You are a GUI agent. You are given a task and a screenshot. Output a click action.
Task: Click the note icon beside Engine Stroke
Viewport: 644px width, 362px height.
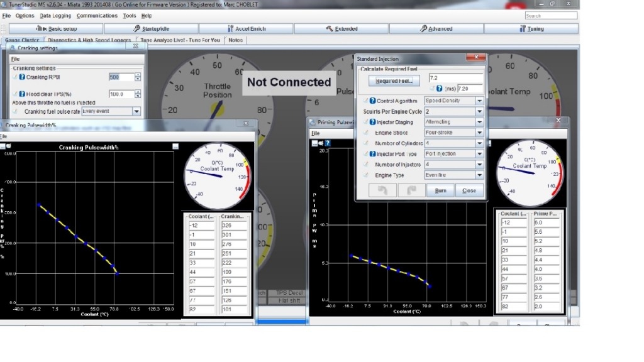[x=365, y=133]
